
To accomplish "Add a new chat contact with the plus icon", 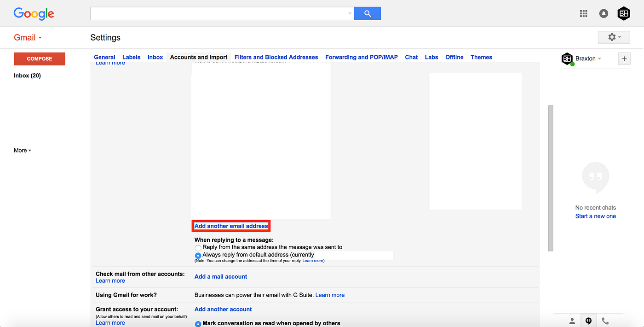I will click(624, 58).
